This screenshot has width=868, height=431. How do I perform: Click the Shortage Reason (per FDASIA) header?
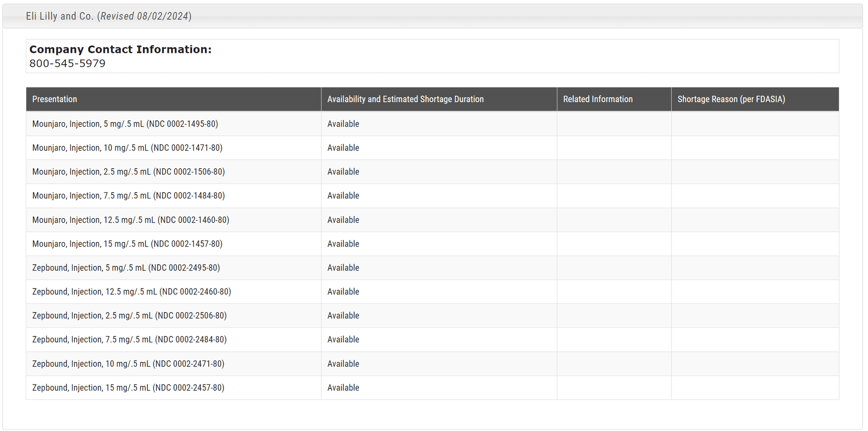[x=731, y=99]
